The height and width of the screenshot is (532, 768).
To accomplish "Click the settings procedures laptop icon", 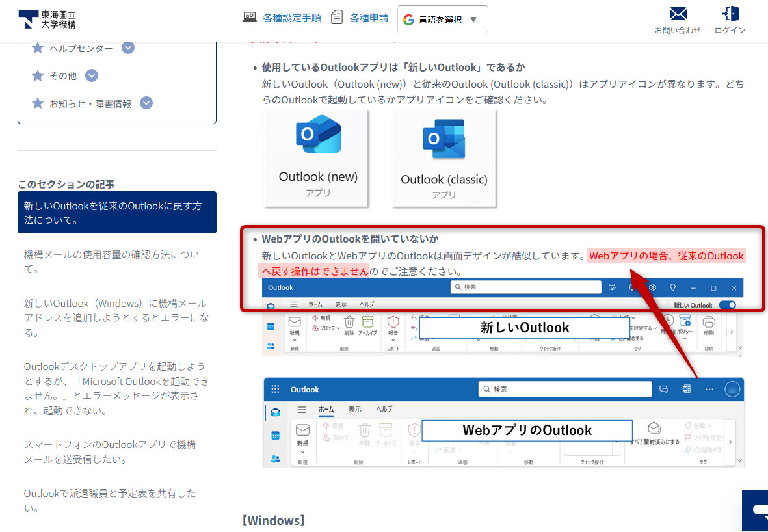I will pyautogui.click(x=250, y=18).
